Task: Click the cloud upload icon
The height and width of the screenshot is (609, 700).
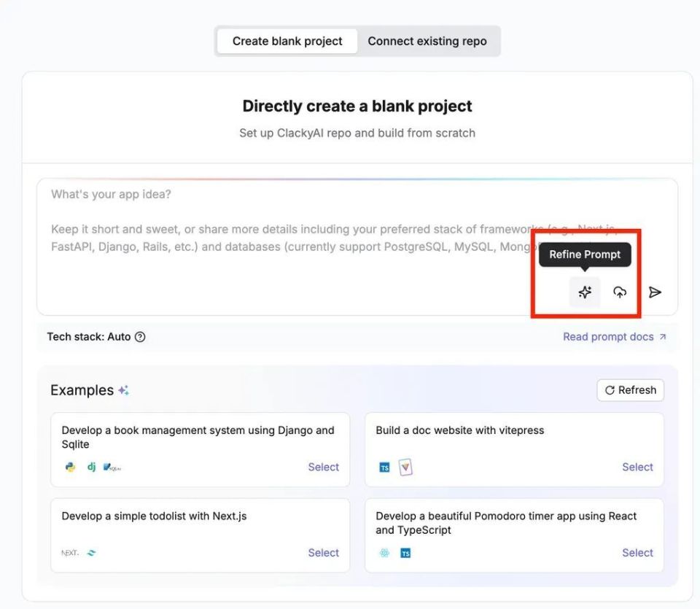Action: [x=619, y=292]
